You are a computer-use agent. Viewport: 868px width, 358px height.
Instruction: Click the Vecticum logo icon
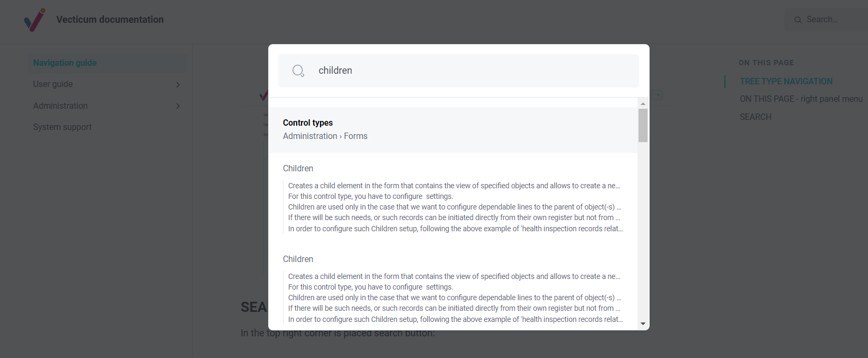34,20
